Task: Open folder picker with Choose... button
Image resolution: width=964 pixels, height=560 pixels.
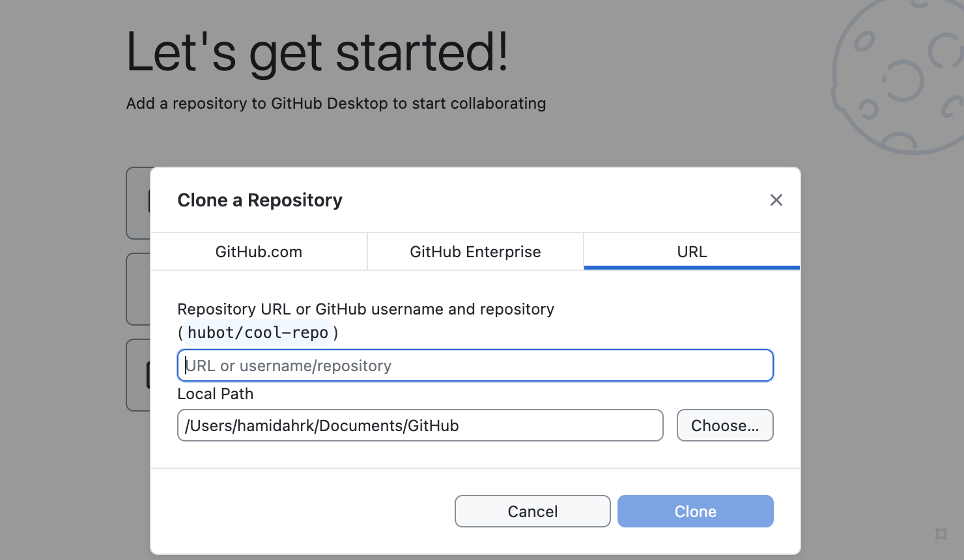Action: 725,425
